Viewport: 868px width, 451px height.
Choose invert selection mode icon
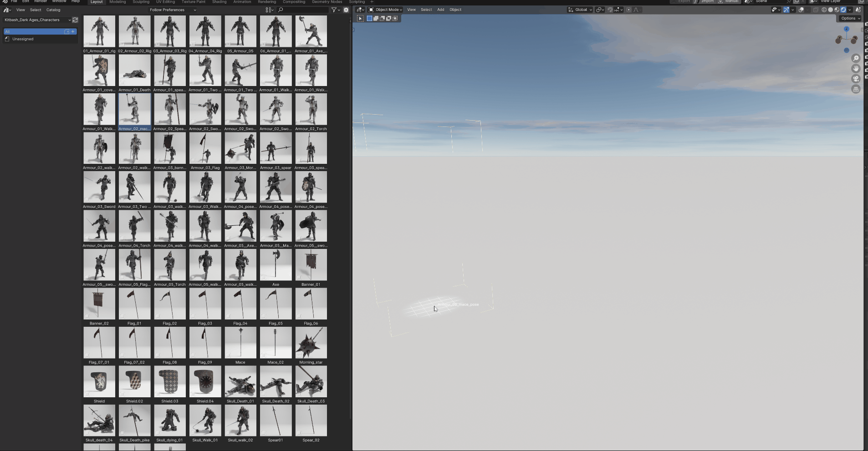[388, 19]
